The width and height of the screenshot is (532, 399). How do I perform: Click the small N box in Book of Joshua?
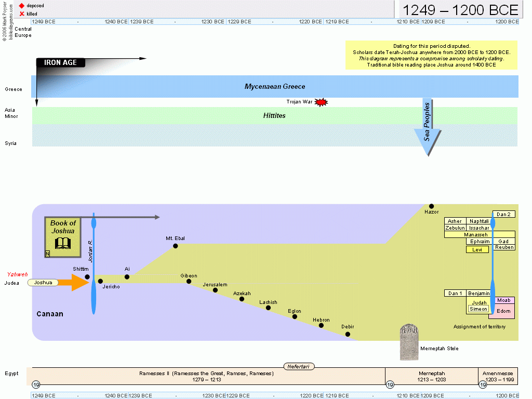click(x=48, y=254)
